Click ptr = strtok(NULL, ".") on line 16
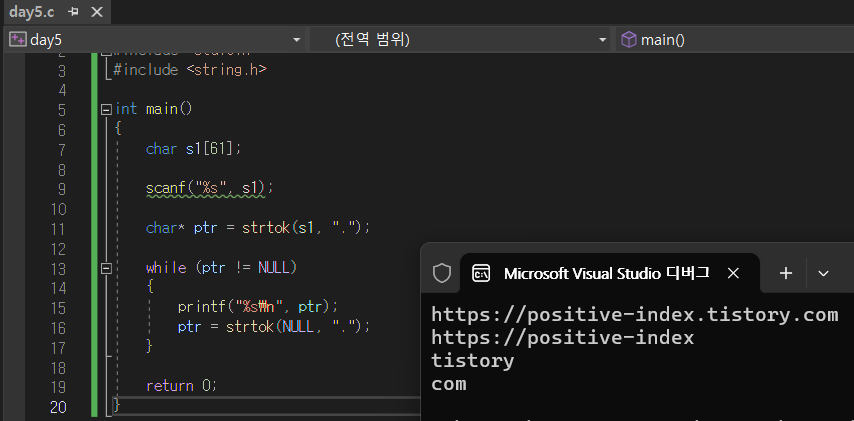 click(274, 327)
